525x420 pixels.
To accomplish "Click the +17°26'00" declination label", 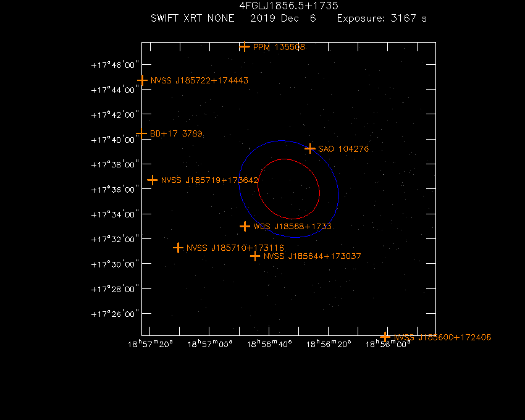I will point(115,314).
